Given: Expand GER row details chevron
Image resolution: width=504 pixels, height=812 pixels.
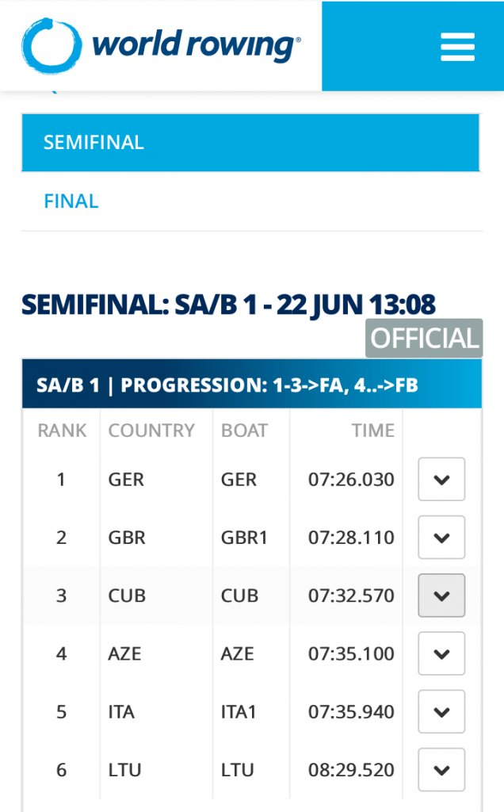Looking at the screenshot, I should coord(441,479).
